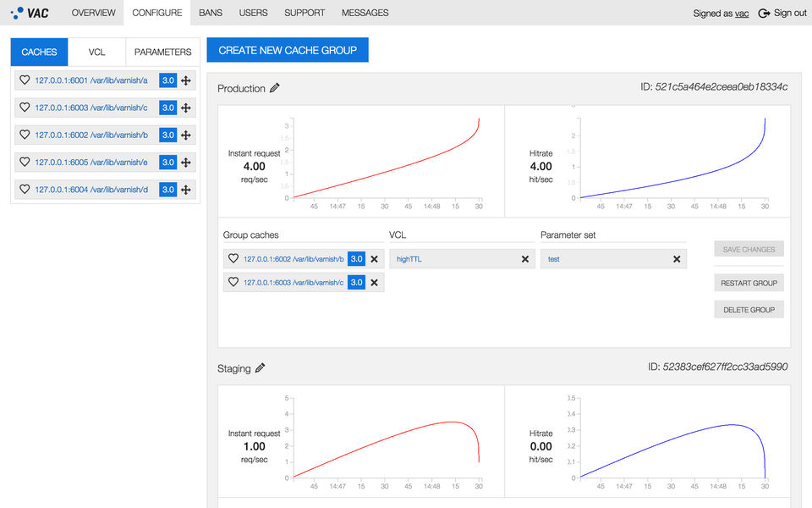The image size is (812, 508).
Task: Click move handle for sidebar 127.0.0.1:6003 cache
Action: pyautogui.click(x=186, y=108)
